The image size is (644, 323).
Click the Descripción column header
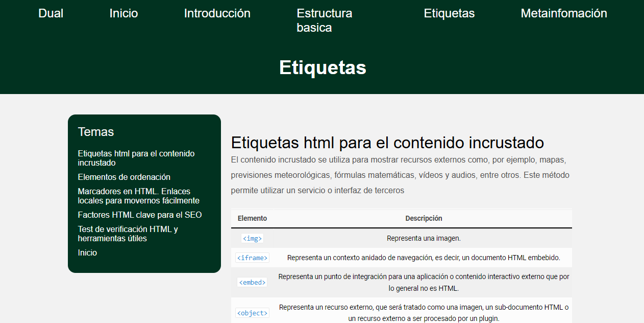coord(424,218)
